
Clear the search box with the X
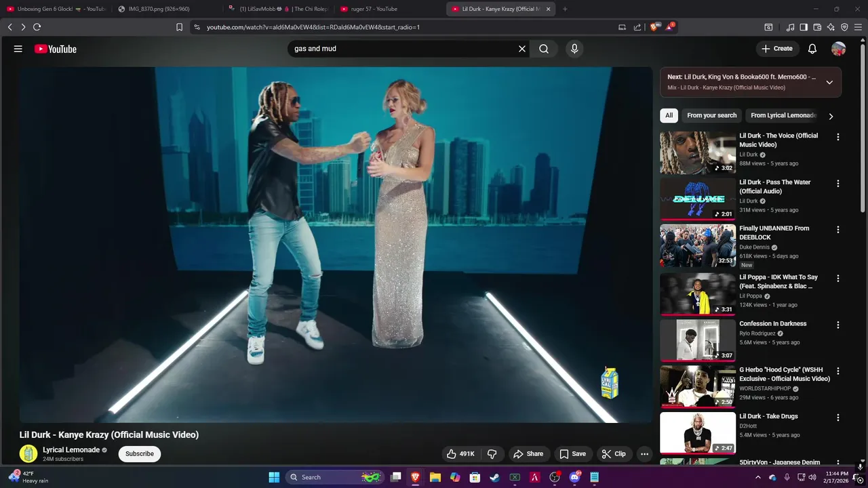[x=522, y=49]
